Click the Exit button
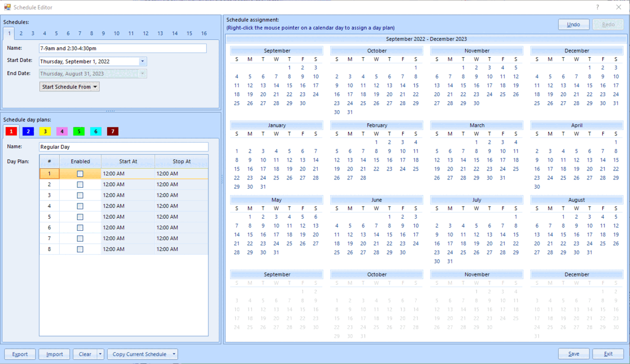This screenshot has width=630, height=364. click(608, 354)
